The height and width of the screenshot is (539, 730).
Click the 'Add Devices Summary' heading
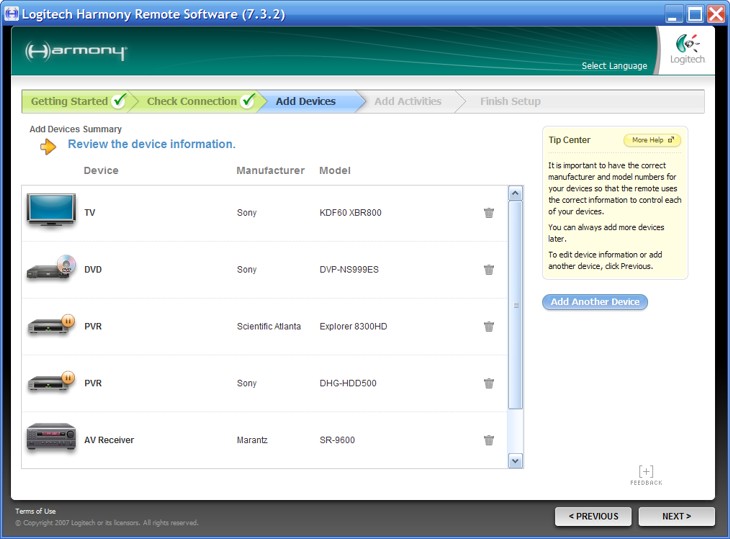pos(75,129)
